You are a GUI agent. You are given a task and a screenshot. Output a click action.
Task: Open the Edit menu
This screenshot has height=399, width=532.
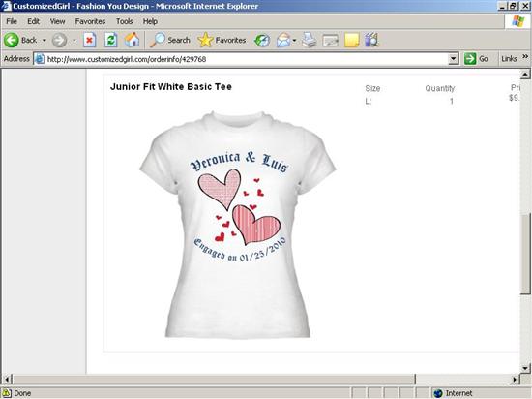tap(33, 21)
